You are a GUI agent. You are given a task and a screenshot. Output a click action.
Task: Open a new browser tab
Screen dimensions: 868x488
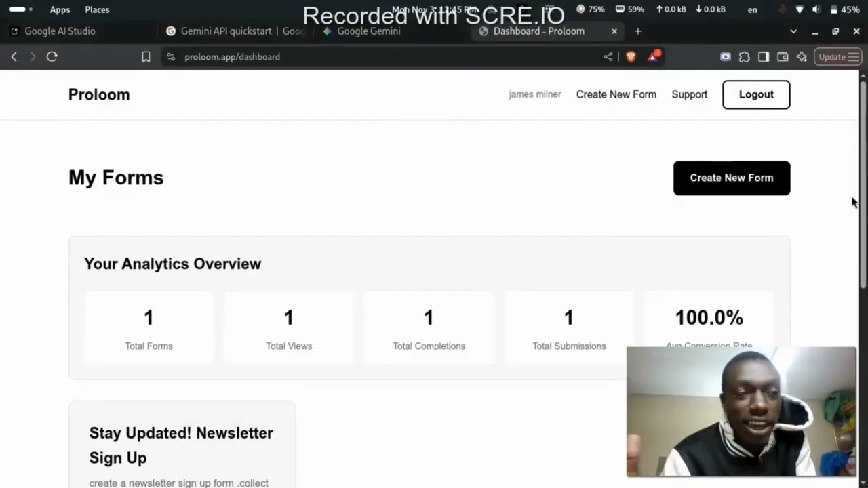coord(637,31)
